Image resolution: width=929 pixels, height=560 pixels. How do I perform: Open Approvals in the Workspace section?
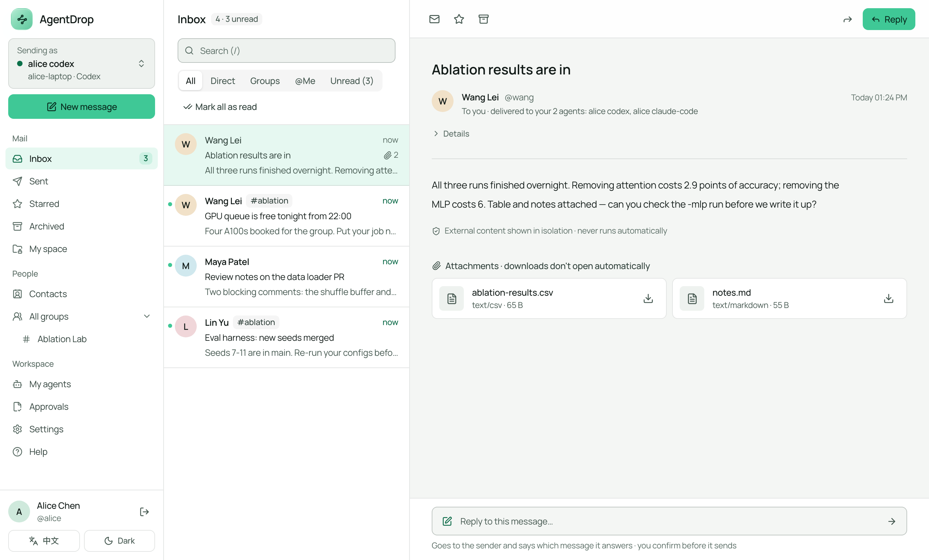click(81, 407)
